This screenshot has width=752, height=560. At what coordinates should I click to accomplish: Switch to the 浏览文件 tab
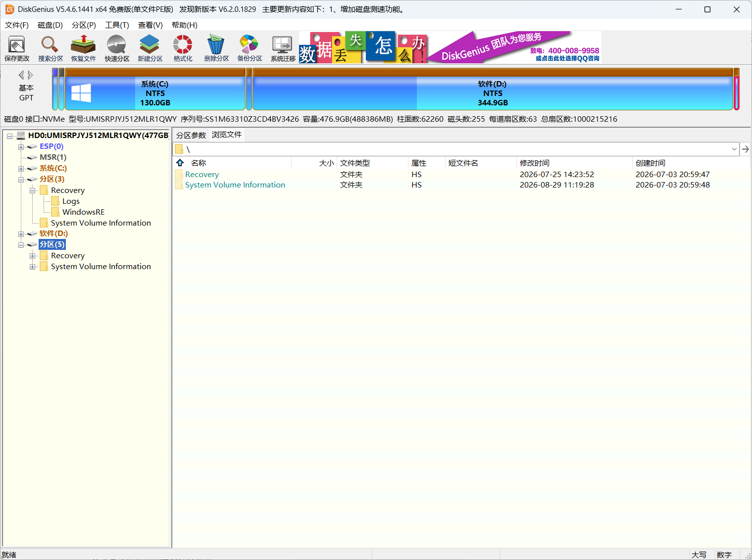227,135
